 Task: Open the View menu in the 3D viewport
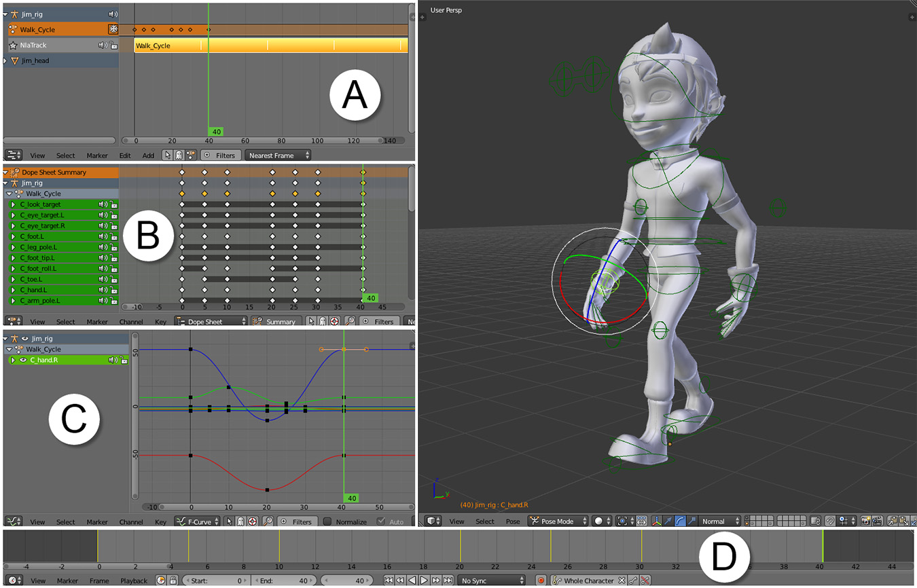[x=457, y=521]
